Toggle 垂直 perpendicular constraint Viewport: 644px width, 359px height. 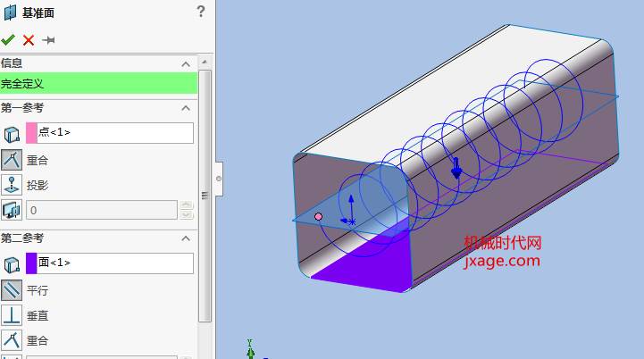(x=12, y=315)
